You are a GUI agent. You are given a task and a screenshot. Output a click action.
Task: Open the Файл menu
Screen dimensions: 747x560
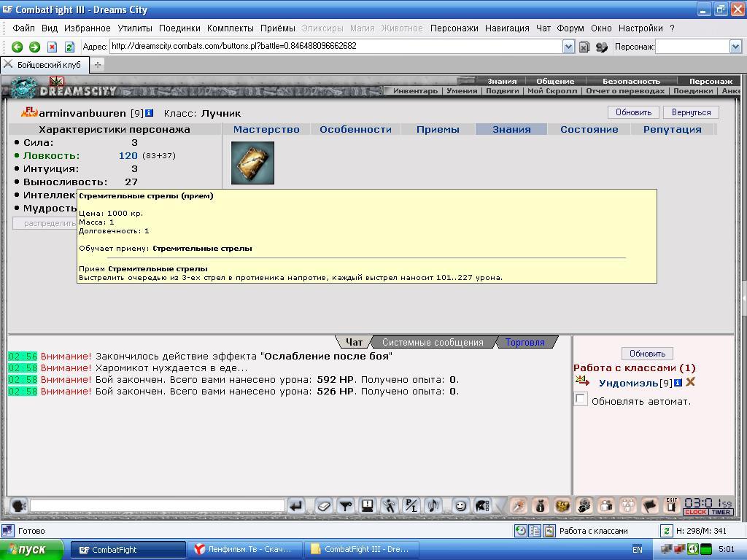point(23,28)
